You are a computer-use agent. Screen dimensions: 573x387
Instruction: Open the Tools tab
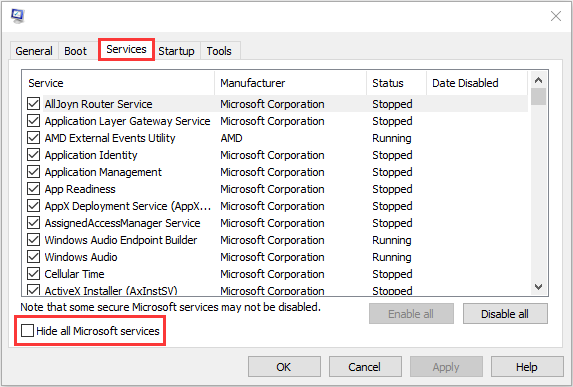219,51
